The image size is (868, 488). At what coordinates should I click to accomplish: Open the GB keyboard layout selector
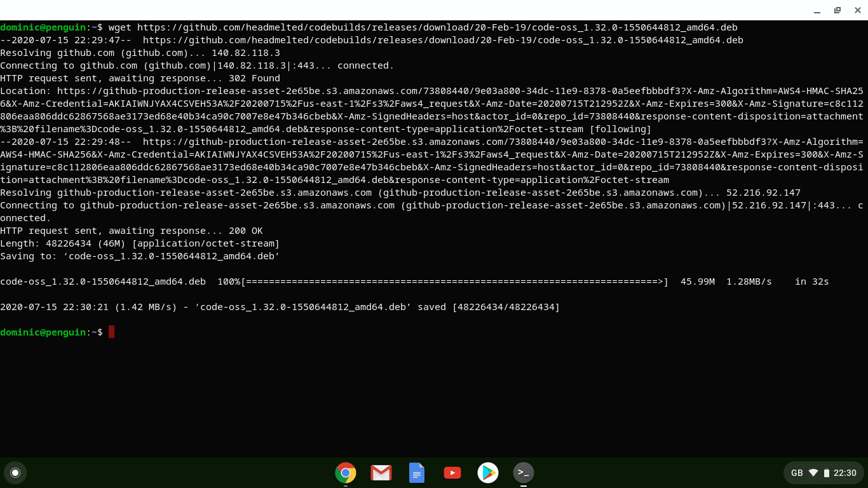point(796,473)
